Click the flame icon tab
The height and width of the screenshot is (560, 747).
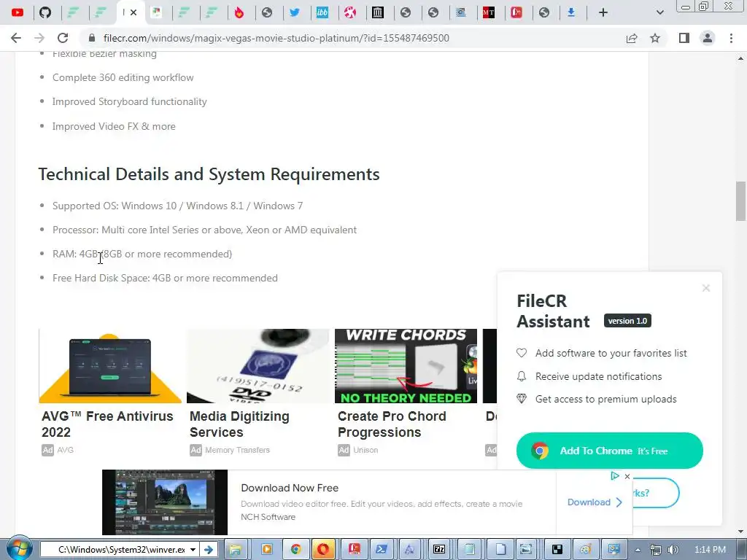click(x=239, y=12)
